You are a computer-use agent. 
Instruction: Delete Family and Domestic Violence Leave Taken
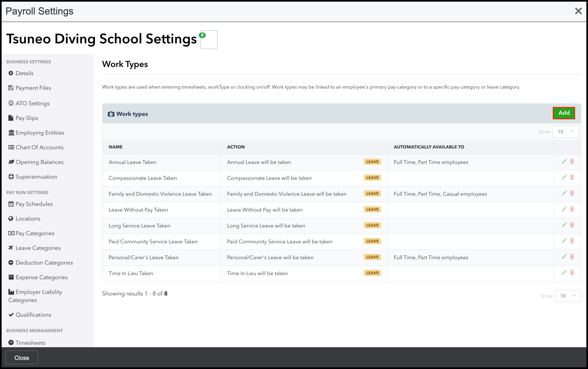(x=572, y=193)
